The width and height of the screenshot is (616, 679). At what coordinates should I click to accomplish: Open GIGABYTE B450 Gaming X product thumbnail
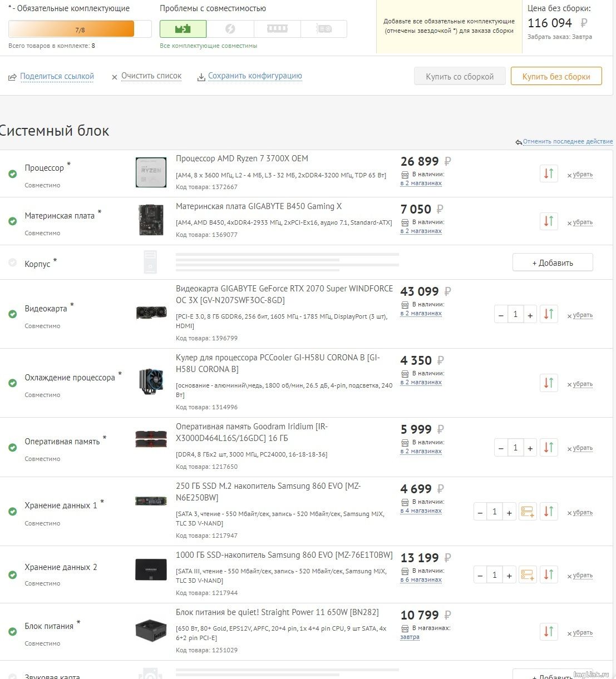[x=151, y=220]
